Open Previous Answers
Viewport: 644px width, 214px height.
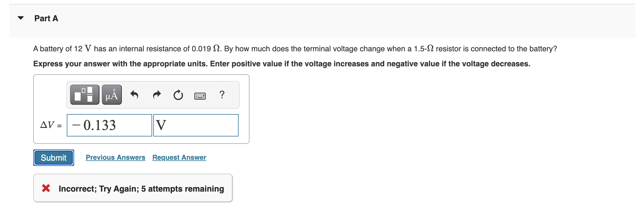(x=115, y=157)
